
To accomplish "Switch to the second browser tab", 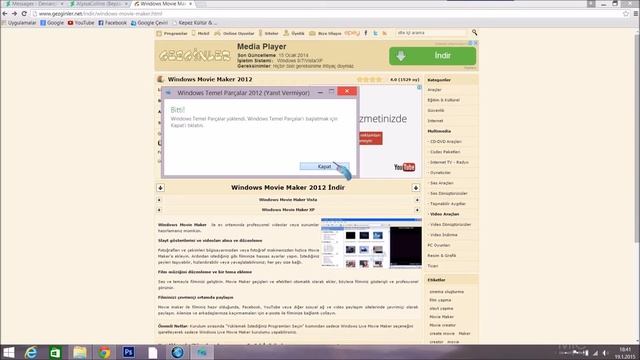I will click(x=98, y=4).
